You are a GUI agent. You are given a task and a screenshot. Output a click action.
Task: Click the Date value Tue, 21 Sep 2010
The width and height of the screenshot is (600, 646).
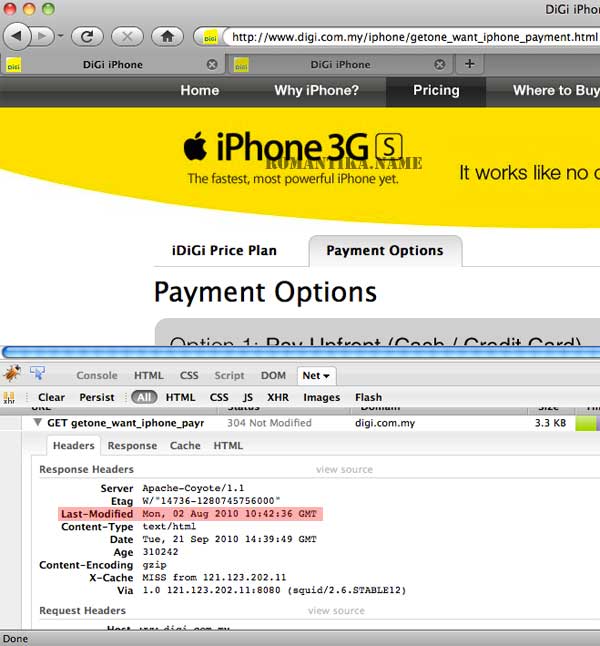pyautogui.click(x=230, y=539)
